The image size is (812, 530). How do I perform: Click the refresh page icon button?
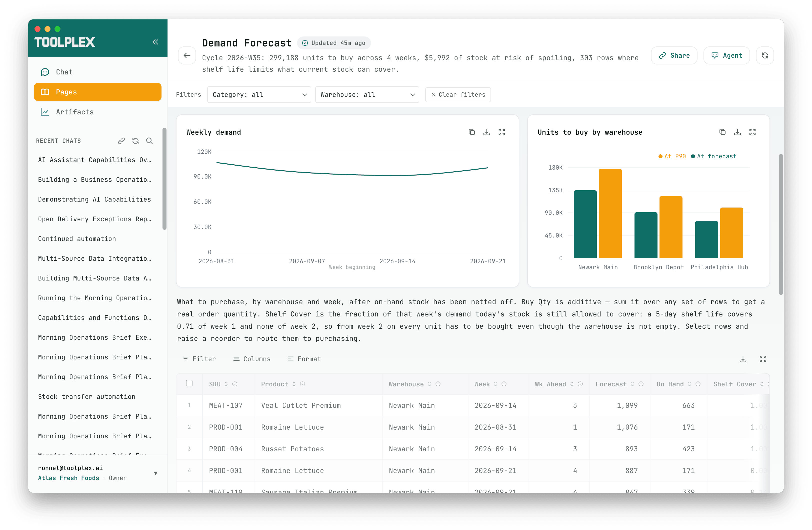(x=765, y=55)
